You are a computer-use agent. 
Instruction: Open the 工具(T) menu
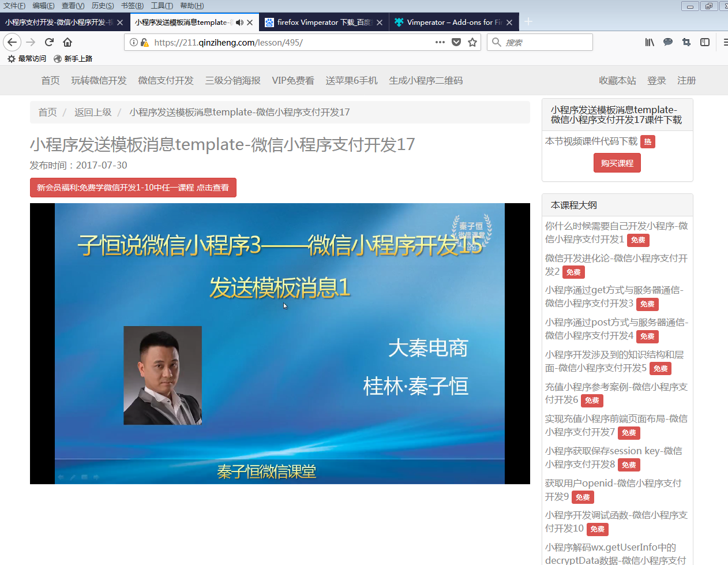[x=162, y=6]
